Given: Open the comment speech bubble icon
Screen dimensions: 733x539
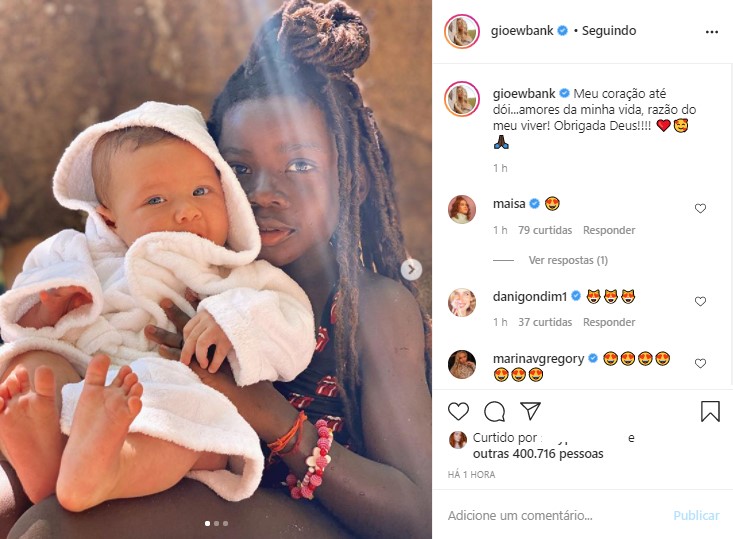Looking at the screenshot, I should click(x=494, y=411).
